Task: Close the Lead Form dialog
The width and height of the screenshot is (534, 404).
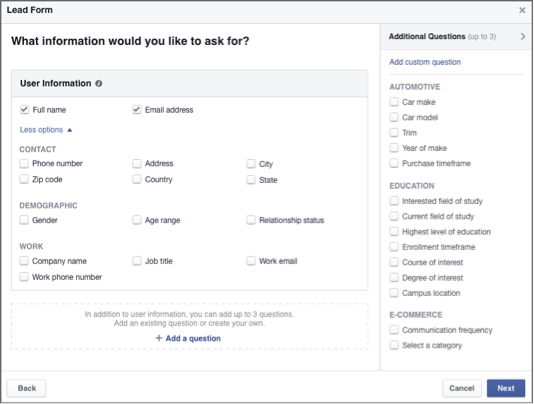Action: click(x=522, y=10)
